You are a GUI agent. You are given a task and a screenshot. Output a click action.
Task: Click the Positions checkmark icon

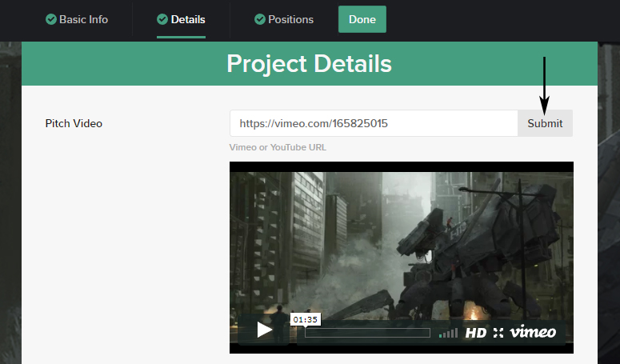[260, 19]
